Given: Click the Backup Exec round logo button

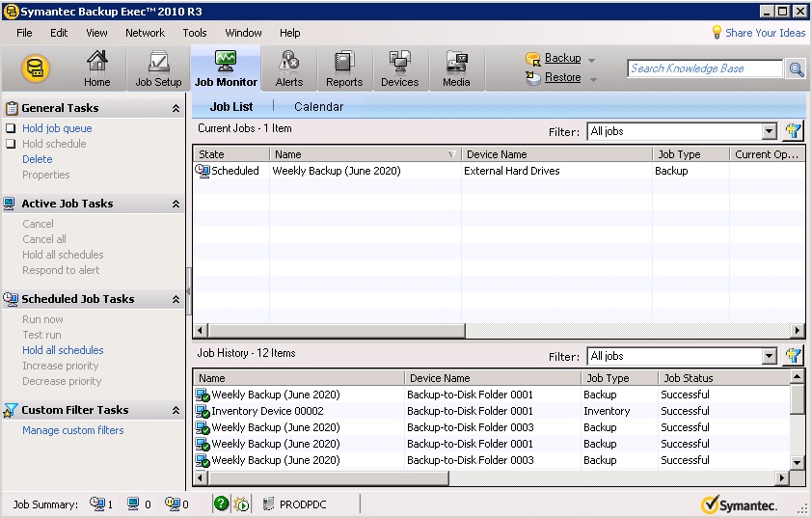Looking at the screenshot, I should pyautogui.click(x=36, y=68).
